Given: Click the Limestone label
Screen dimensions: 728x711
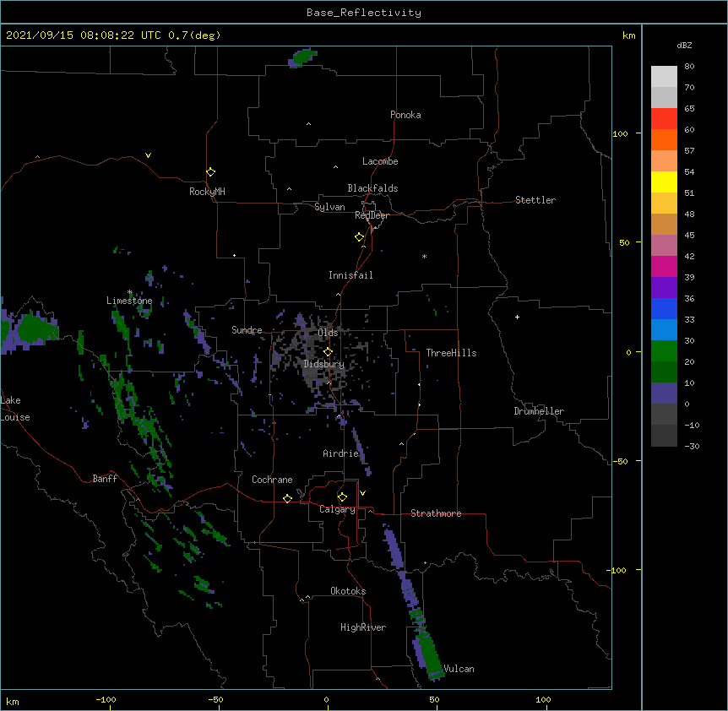Looking at the screenshot, I should click(x=129, y=301).
